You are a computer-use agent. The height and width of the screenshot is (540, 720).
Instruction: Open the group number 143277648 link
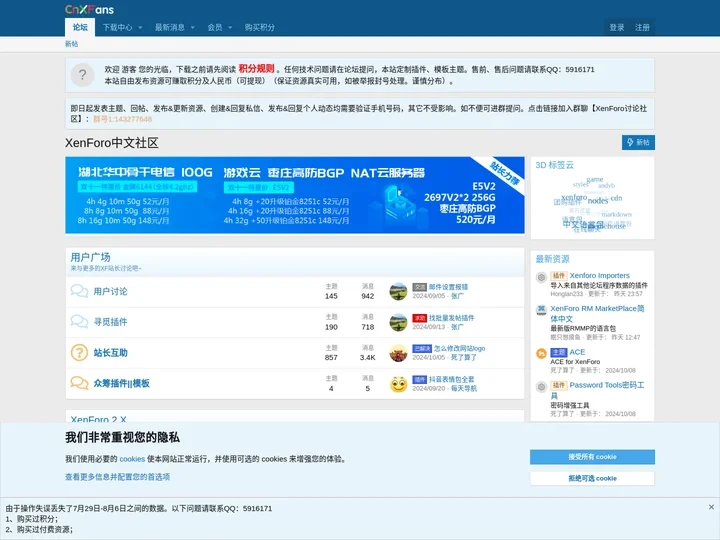122,119
